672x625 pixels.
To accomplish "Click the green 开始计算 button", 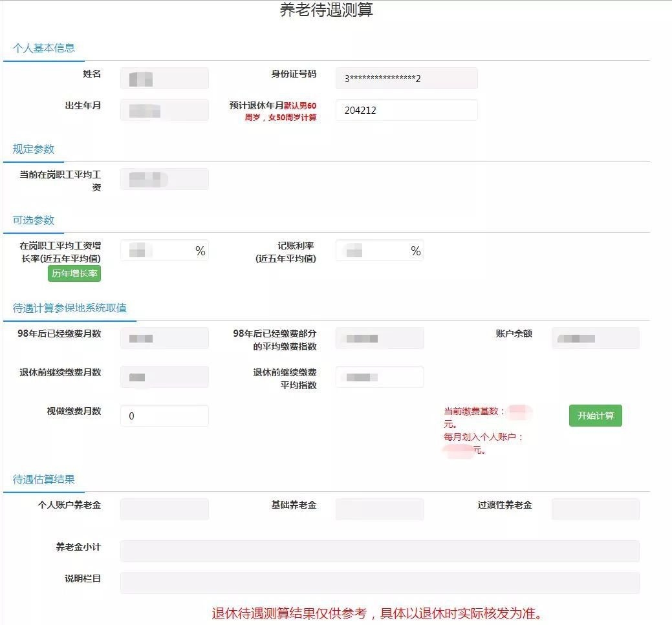I will 595,416.
